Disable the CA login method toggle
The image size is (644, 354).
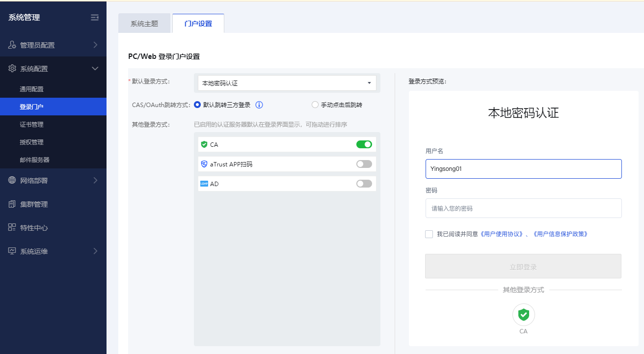click(364, 144)
